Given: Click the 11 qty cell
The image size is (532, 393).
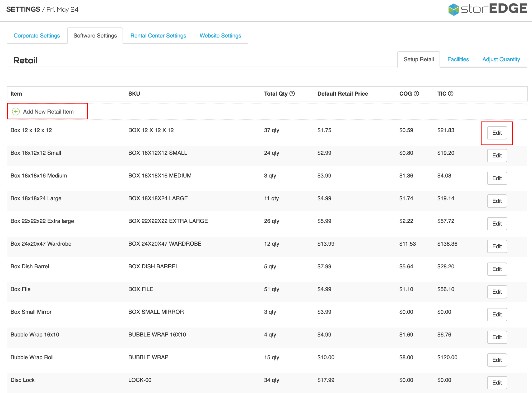Looking at the screenshot, I should [271, 198].
